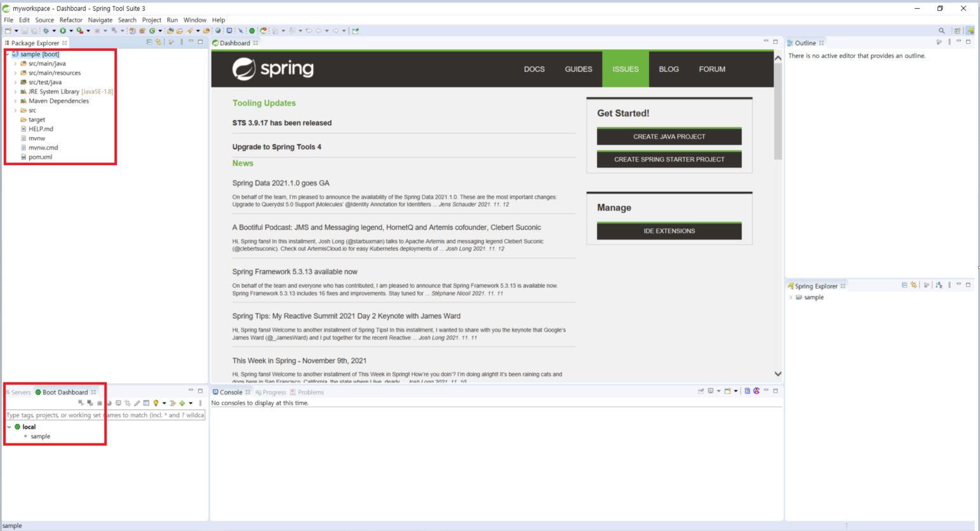This screenshot has width=980, height=531.
Task: Click the Dashboard vertical scrollbar thumb
Action: click(x=778, y=112)
